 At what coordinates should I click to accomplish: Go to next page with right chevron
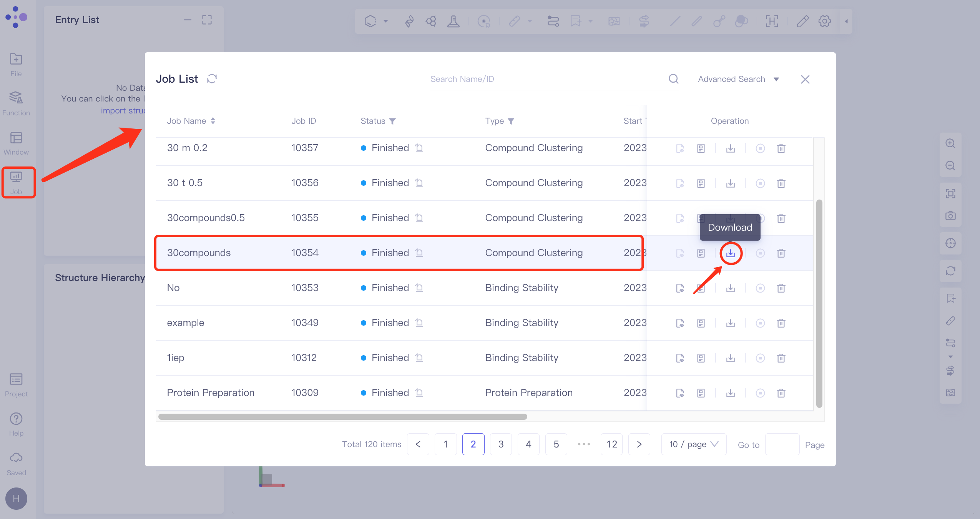(x=639, y=444)
